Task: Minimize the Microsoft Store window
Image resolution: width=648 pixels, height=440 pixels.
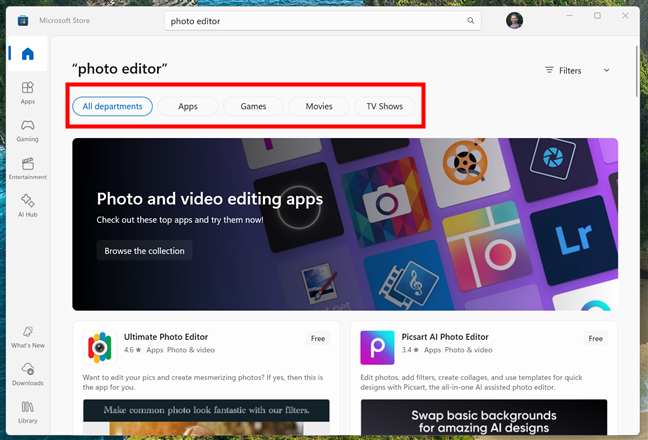Action: coord(569,16)
